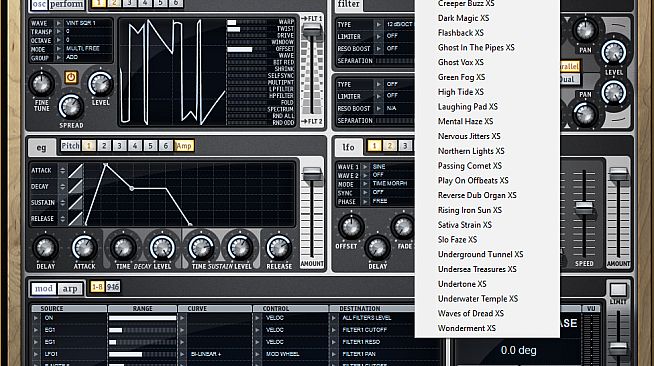
Task: Toggle the Parallel filter routing button
Action: (570, 66)
